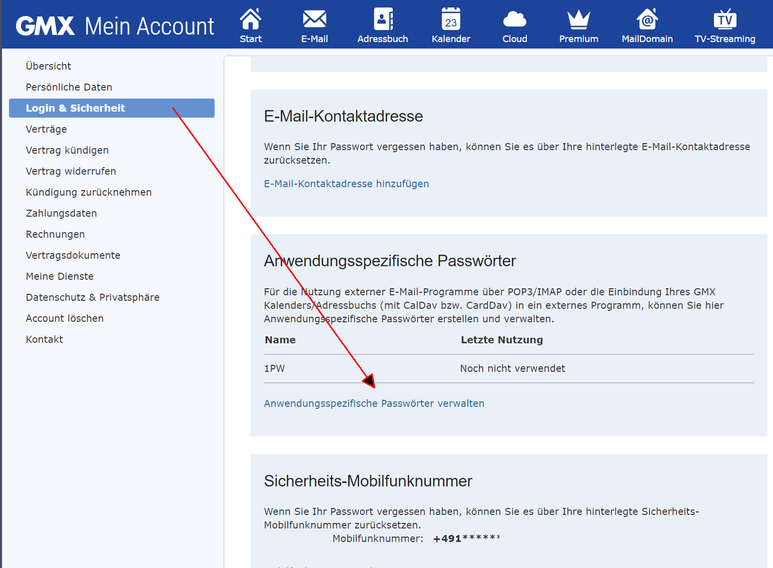Click E-Mail-Kontaktadresse hinzufügen link
This screenshot has width=773, height=568.
coord(346,184)
